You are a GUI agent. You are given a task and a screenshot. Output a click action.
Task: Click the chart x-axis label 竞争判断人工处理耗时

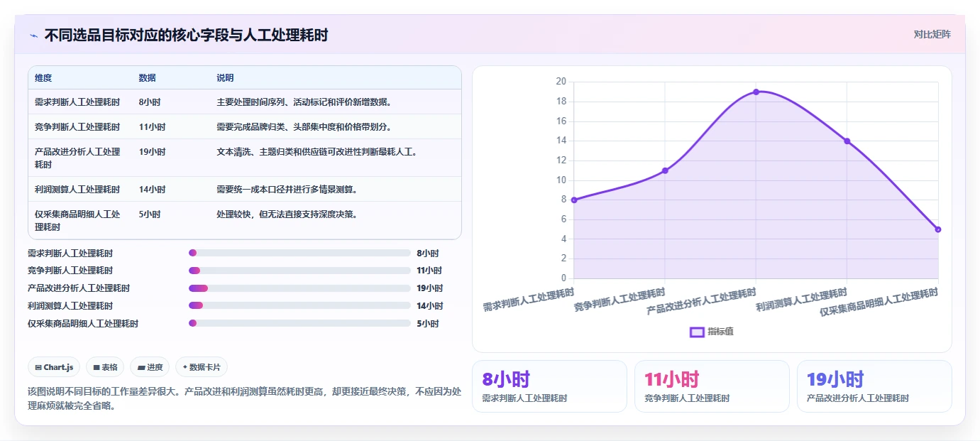(x=620, y=300)
